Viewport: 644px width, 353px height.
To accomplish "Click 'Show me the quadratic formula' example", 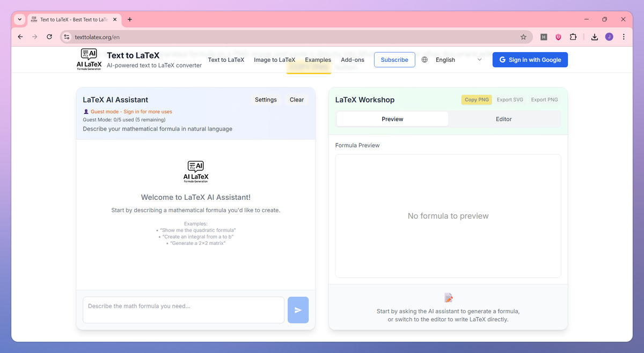I will coord(197,230).
